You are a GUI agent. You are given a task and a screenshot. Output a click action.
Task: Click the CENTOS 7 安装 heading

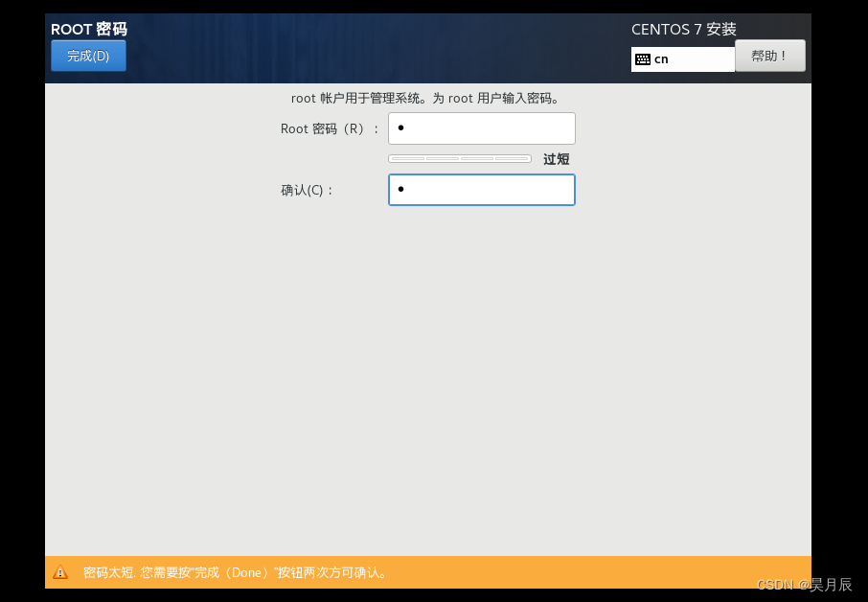point(684,30)
